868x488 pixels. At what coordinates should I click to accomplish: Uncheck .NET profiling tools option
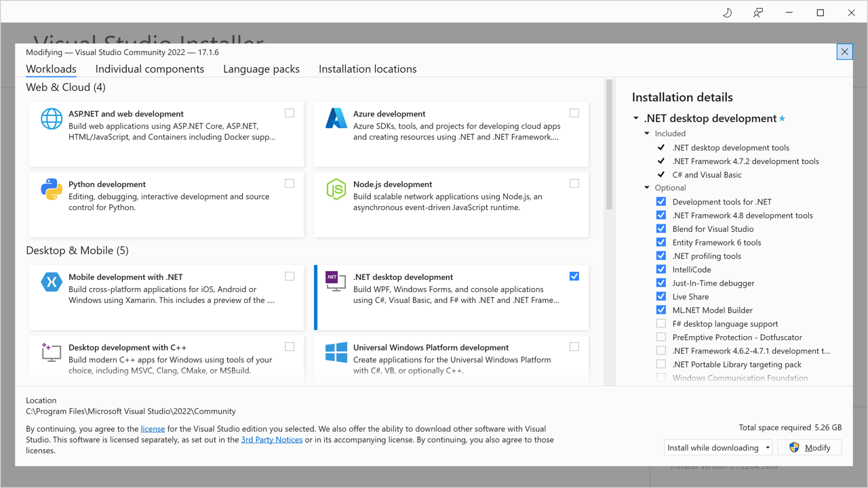[661, 256]
